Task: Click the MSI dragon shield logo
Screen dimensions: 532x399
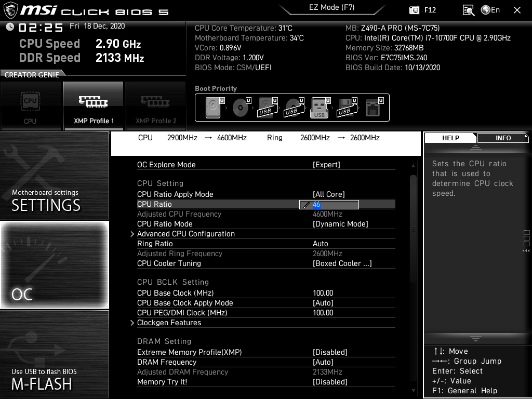Action: 10,10
